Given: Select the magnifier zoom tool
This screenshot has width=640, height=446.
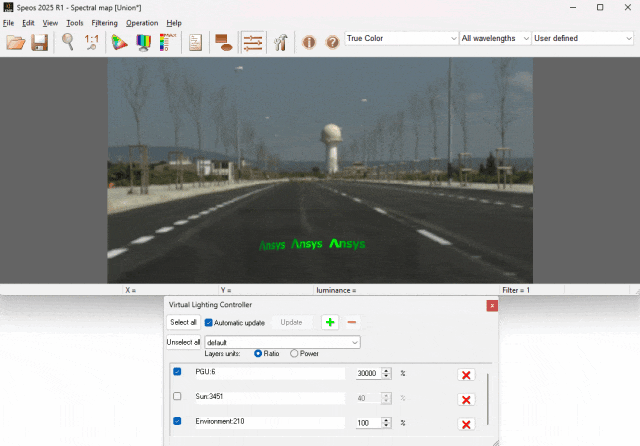Looking at the screenshot, I should (68, 42).
